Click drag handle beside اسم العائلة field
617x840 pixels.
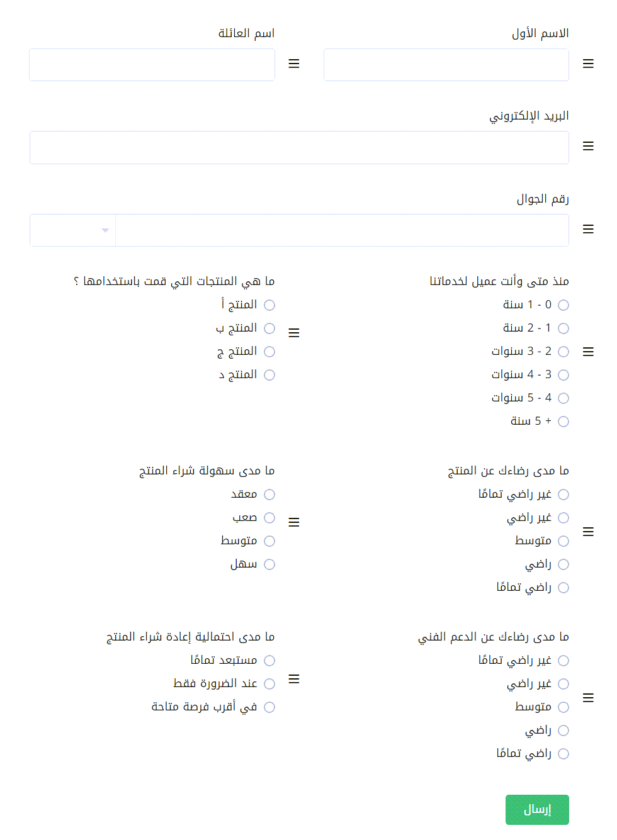pos(293,64)
